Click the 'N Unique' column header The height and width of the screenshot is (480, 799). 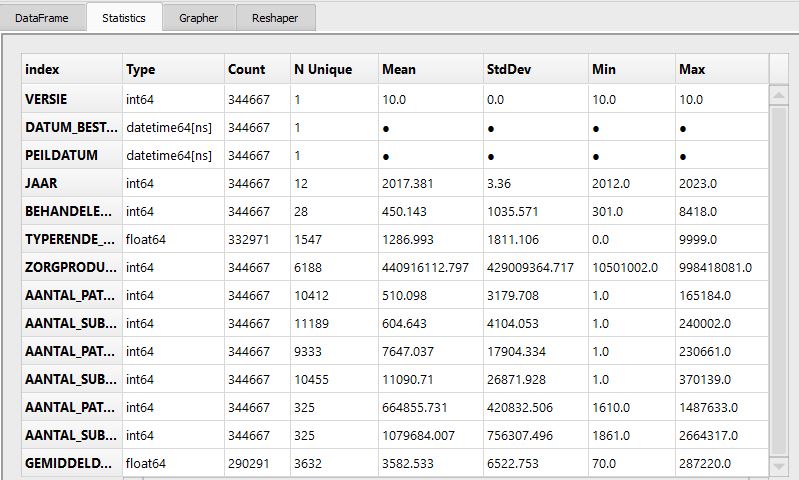[x=334, y=69]
